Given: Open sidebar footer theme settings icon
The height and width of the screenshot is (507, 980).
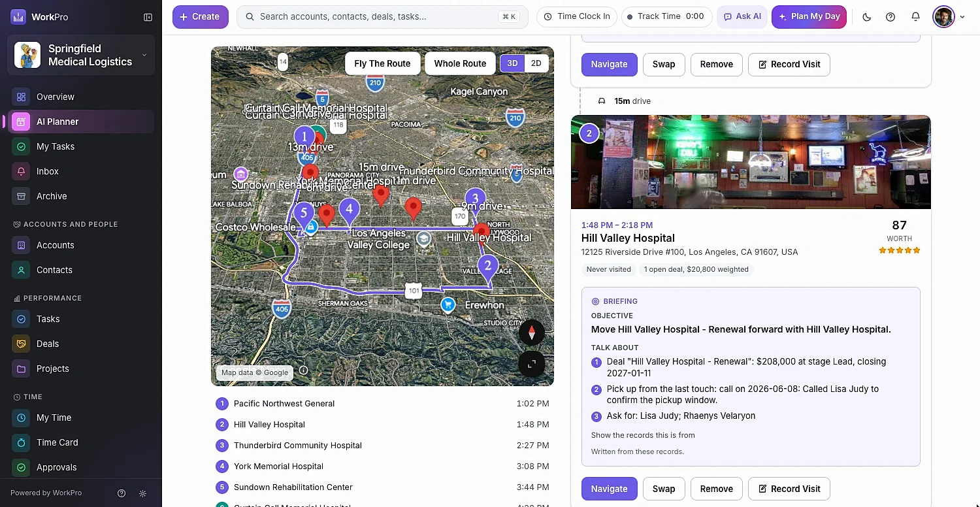Looking at the screenshot, I should tap(143, 493).
